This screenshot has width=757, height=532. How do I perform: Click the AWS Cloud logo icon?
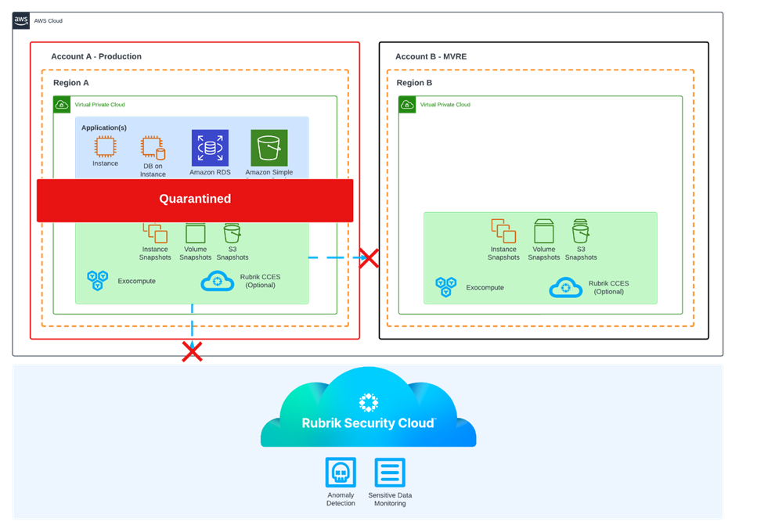click(21, 20)
